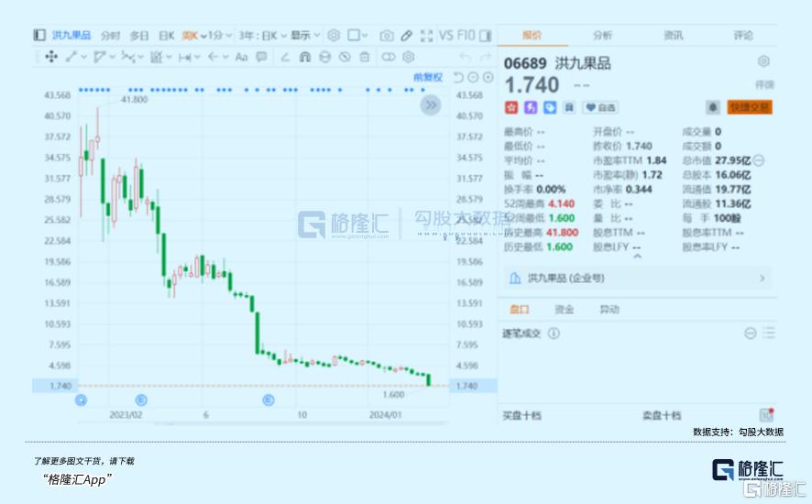The image size is (812, 504).
Task: Open the 分析 analysis tab
Action: tap(603, 35)
